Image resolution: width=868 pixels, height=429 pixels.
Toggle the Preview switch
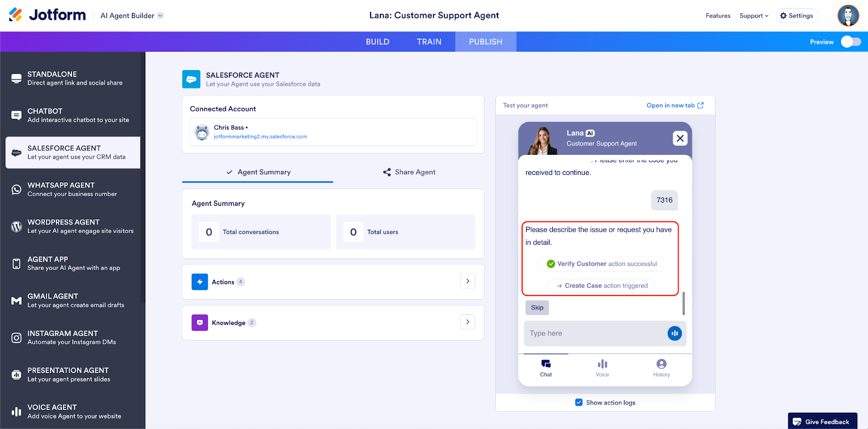pyautogui.click(x=851, y=42)
